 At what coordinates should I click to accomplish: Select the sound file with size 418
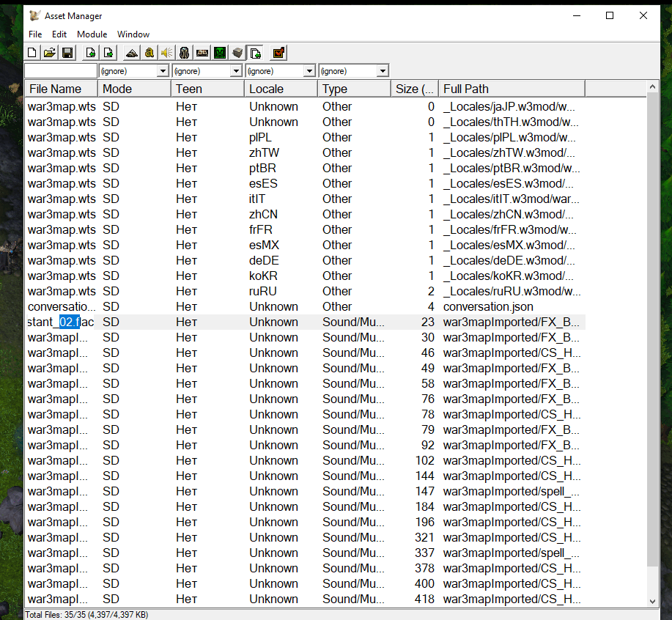tap(305, 599)
